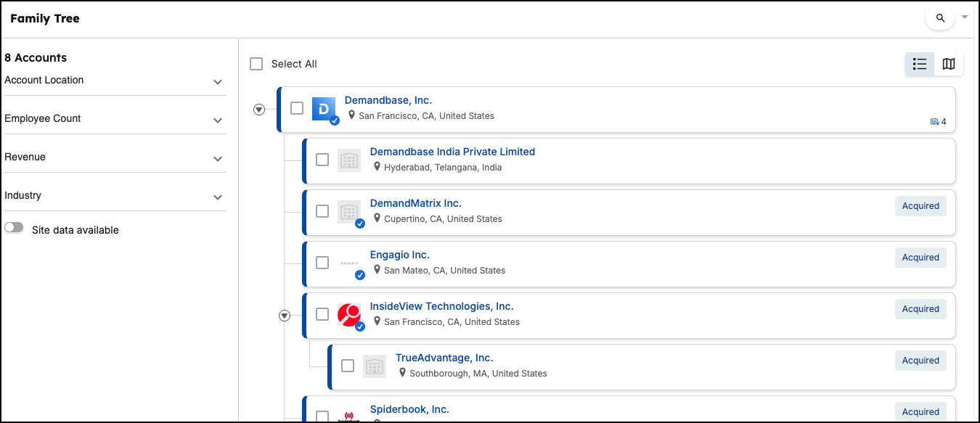980x423 pixels.
Task: Click the location pin next to Southborough
Action: 403,373
